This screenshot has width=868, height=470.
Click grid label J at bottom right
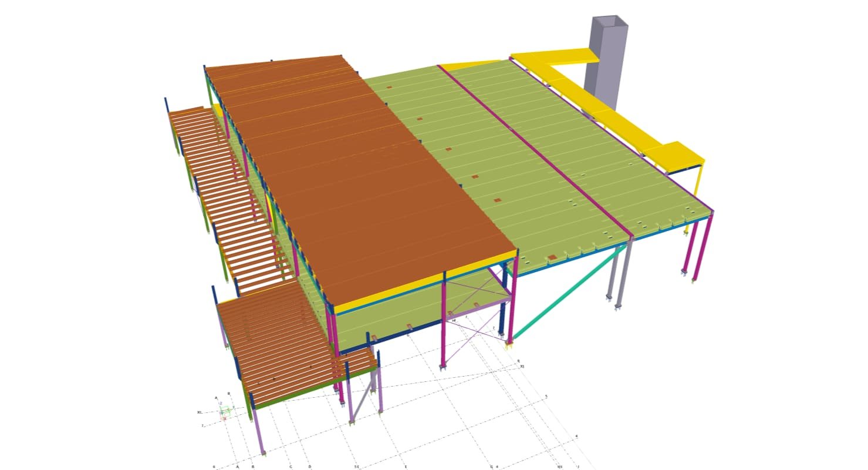coord(578,467)
